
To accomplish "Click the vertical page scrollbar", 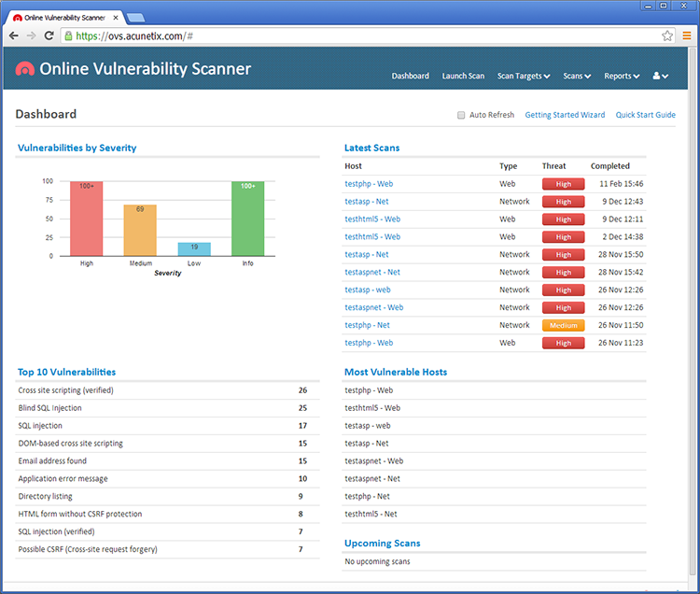I will click(693, 313).
